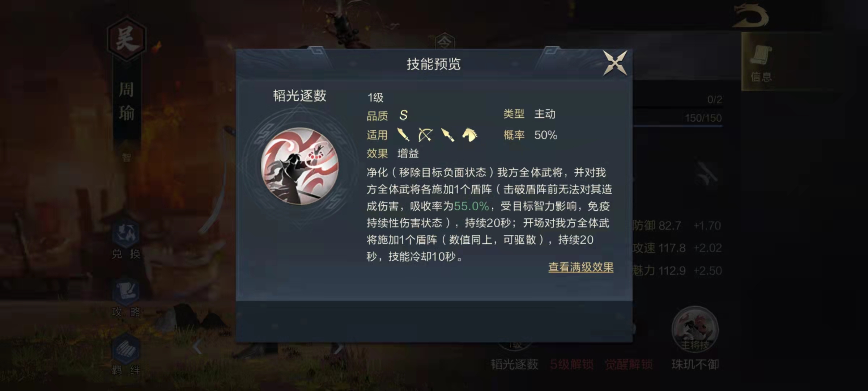Tap the 吴 faction hexagon badge

pos(126,39)
